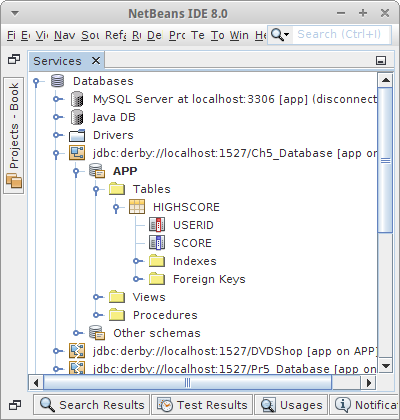Open the Navigate menu
This screenshot has width=400, height=420.
click(x=65, y=35)
